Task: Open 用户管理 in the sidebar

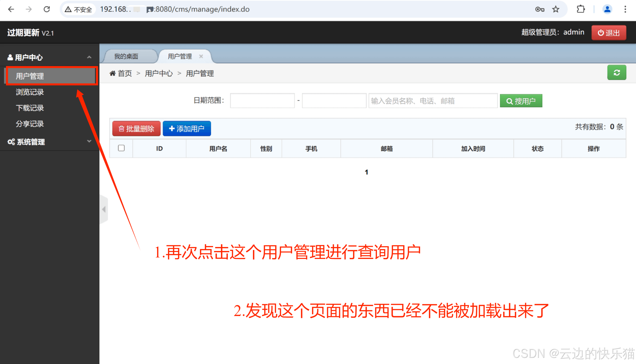Action: [51, 76]
